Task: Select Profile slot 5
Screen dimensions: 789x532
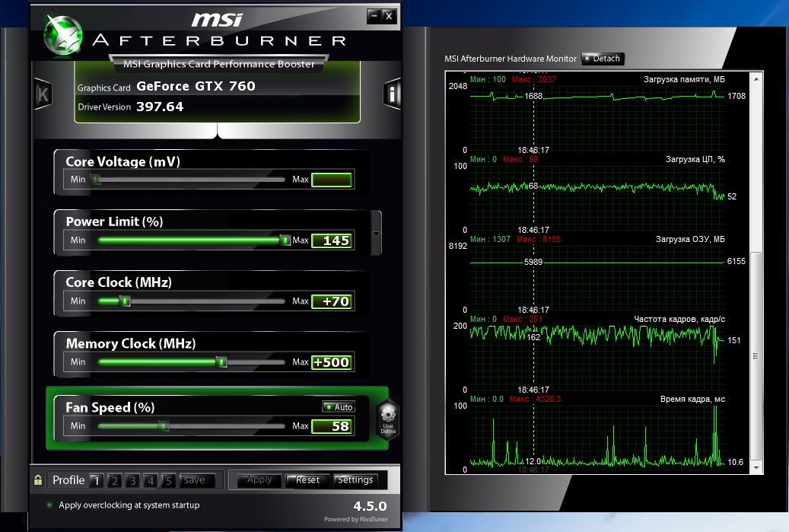Action: 168,481
